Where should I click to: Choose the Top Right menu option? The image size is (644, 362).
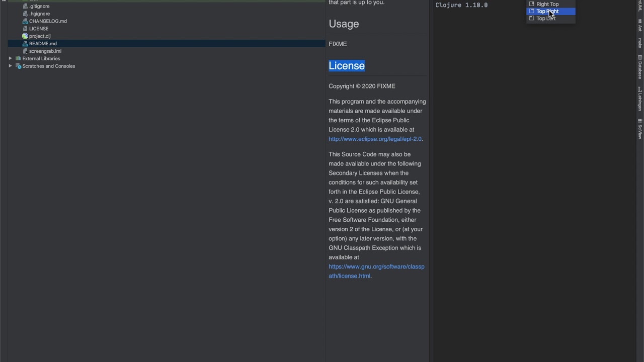pyautogui.click(x=547, y=11)
